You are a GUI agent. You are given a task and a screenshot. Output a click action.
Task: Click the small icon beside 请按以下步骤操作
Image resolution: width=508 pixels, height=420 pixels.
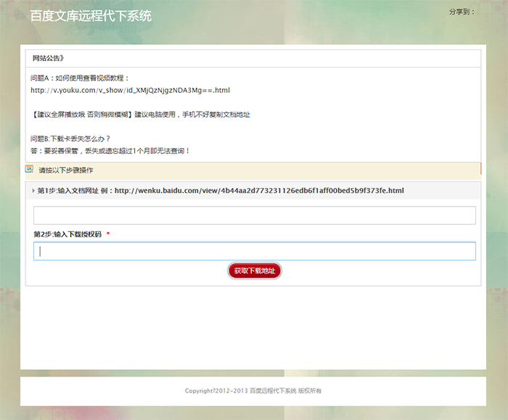click(29, 169)
